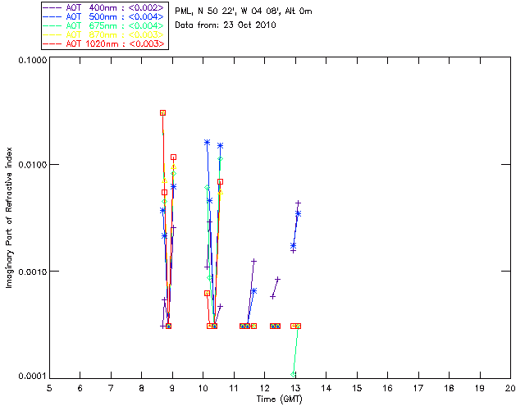Click the y-axis tick label 0.0010

tap(33, 272)
